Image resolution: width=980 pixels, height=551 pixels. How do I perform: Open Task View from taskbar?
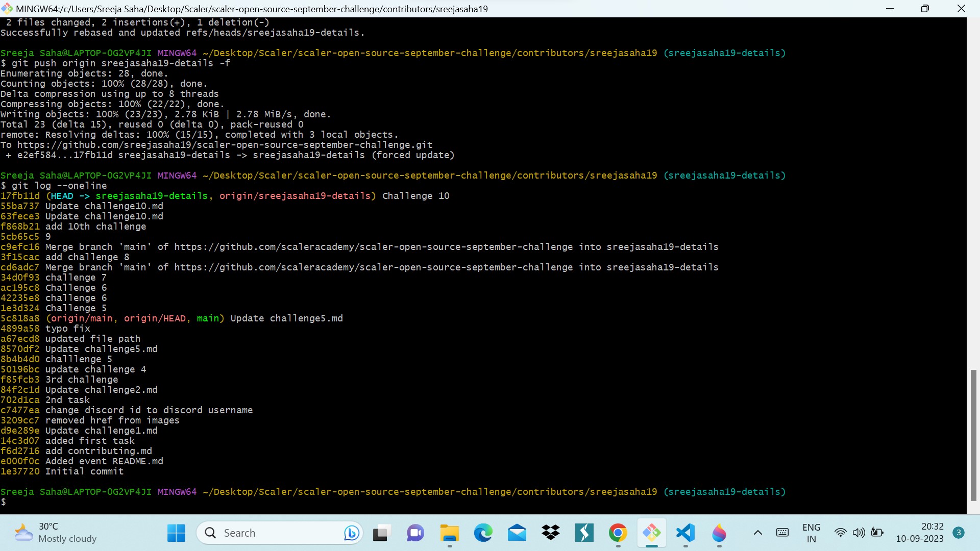tap(381, 533)
